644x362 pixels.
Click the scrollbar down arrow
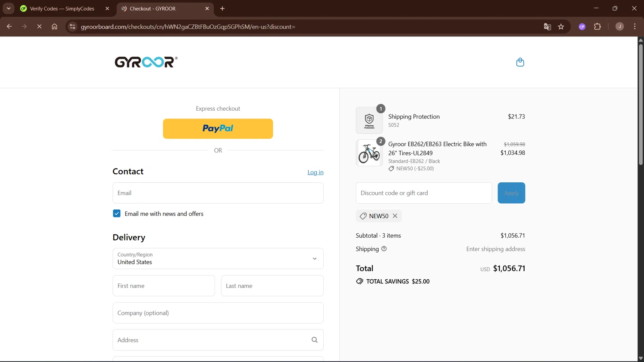[x=641, y=359]
